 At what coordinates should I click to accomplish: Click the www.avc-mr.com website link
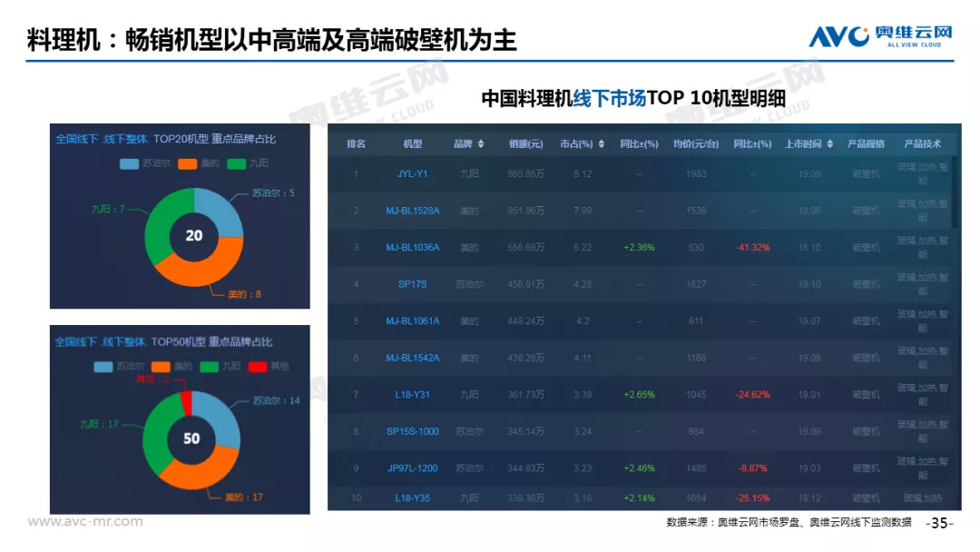pyautogui.click(x=85, y=521)
